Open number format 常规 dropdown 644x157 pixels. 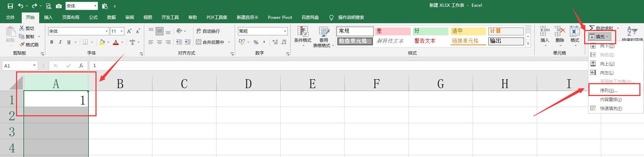285,31
